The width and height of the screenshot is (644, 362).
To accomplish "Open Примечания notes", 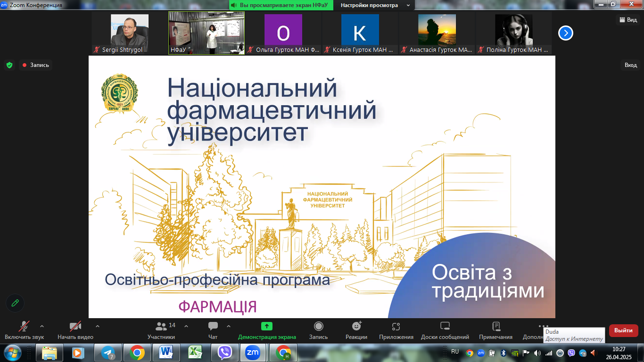I will (495, 330).
